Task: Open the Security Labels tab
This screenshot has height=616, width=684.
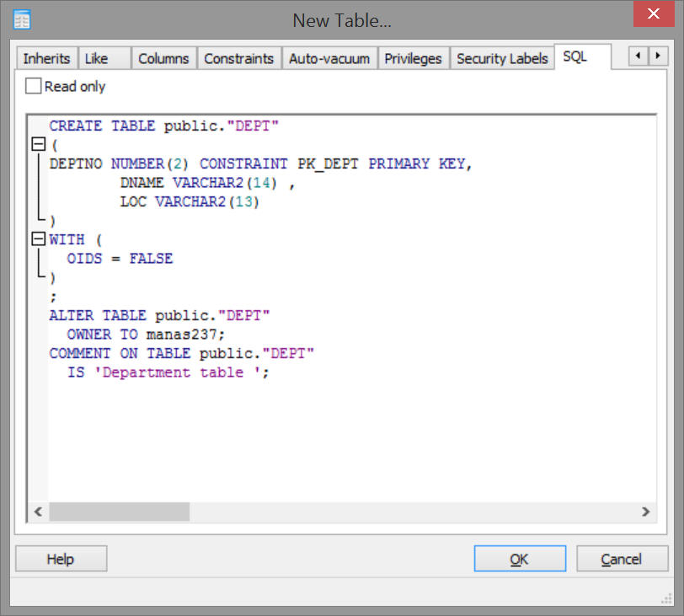Action: point(502,58)
